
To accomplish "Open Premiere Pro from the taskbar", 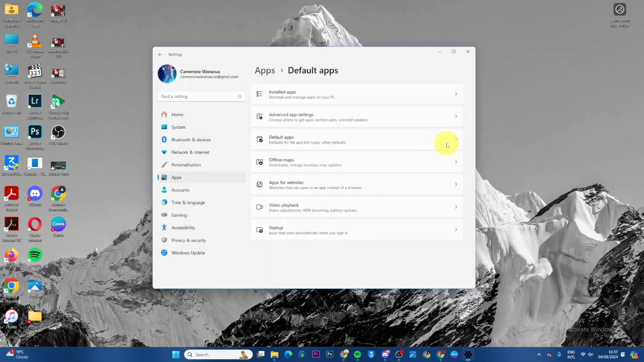I will (316, 354).
